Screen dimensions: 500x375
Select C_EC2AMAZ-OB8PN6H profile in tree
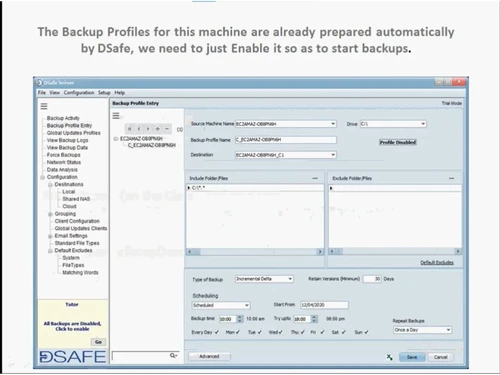pos(152,145)
